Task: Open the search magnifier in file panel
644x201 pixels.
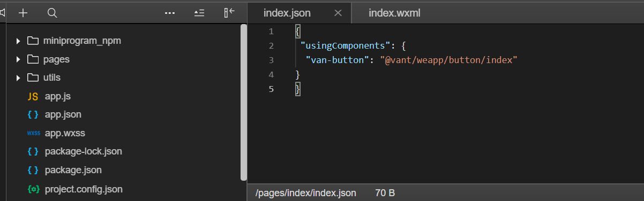Action: [52, 13]
